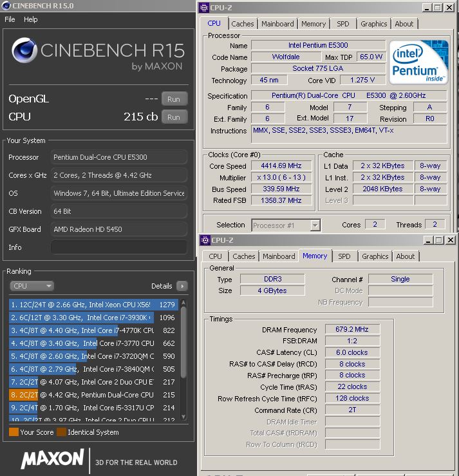This screenshot has width=459, height=476.
Task: Select ranking row 7 Intel Core 2 Duo
Action: (x=93, y=382)
